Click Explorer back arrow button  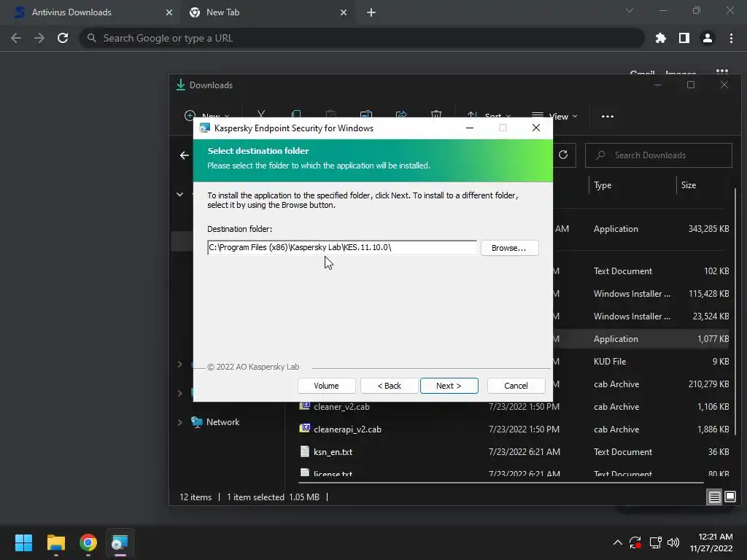[x=185, y=155]
